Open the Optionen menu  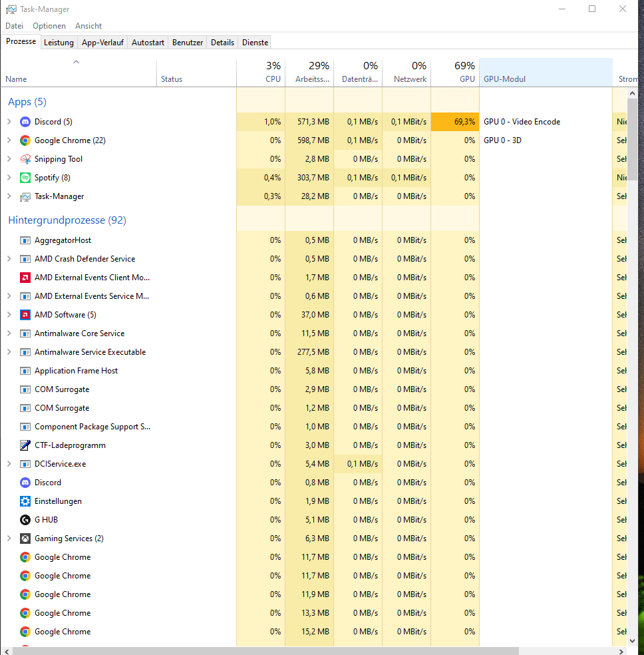(49, 26)
